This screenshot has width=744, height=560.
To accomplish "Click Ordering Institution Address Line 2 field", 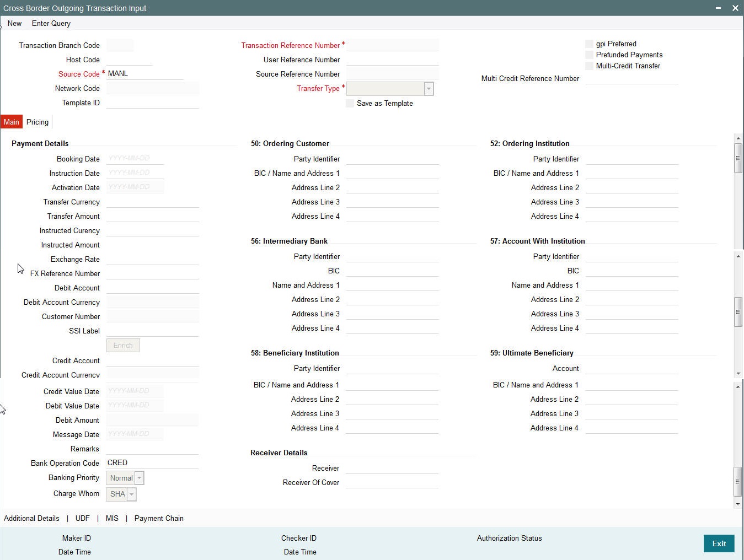I will [632, 187].
